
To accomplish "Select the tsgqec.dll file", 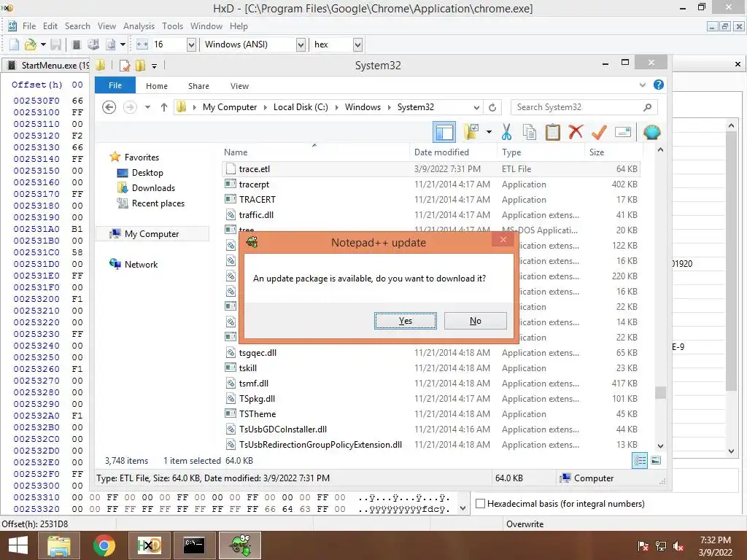I will (x=258, y=353).
